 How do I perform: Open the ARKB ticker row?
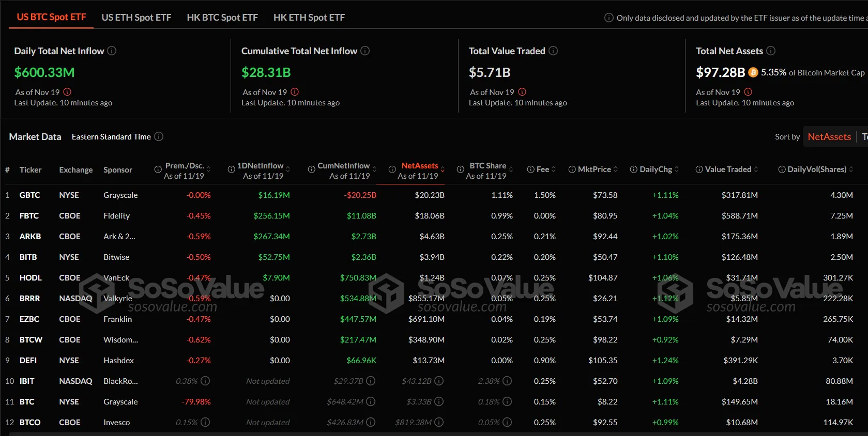[x=30, y=237]
